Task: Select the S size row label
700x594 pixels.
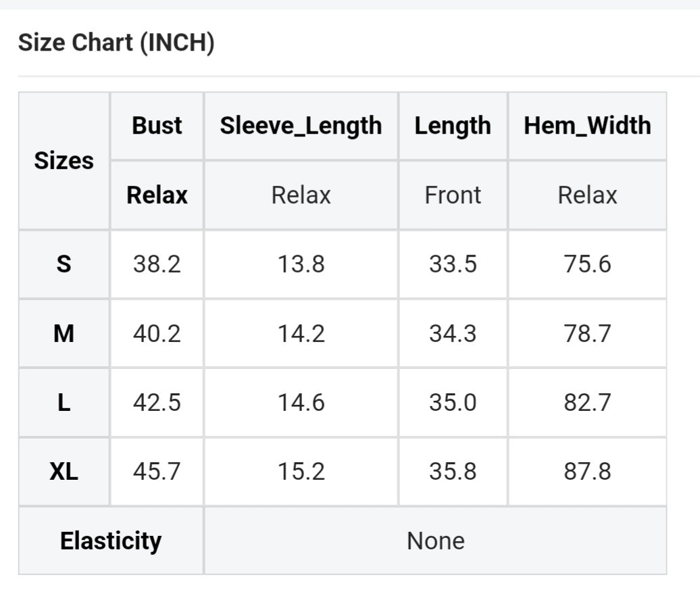Action: pyautogui.click(x=64, y=264)
